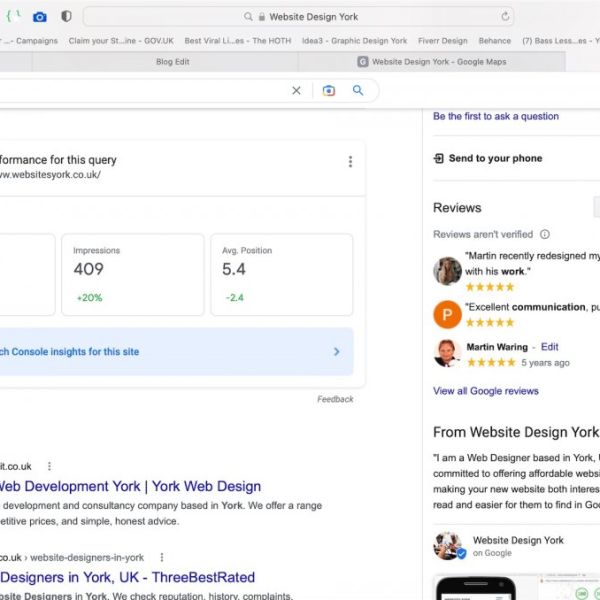Reload the page with the refresh icon
The height and width of the screenshot is (600, 600).
(x=505, y=16)
